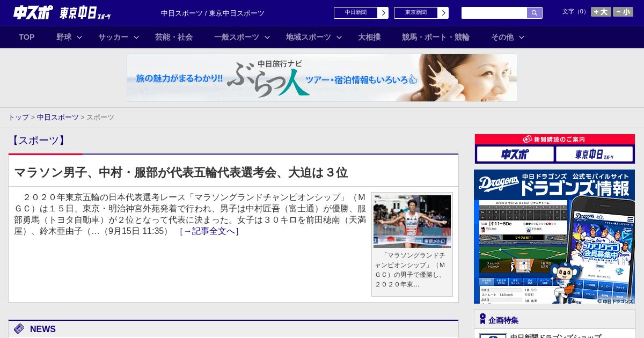Click the 中スポ subscription banner button

(x=515, y=154)
